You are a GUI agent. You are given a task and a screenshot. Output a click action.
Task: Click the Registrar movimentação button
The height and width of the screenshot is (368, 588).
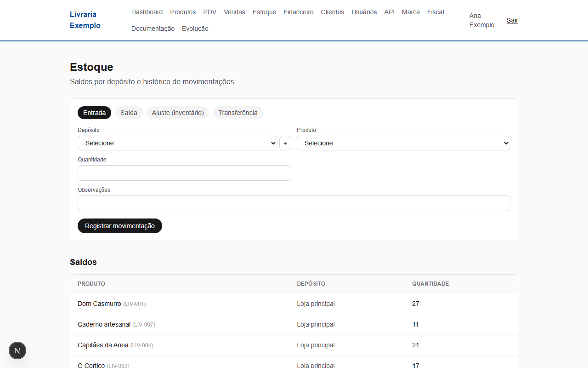[120, 226]
